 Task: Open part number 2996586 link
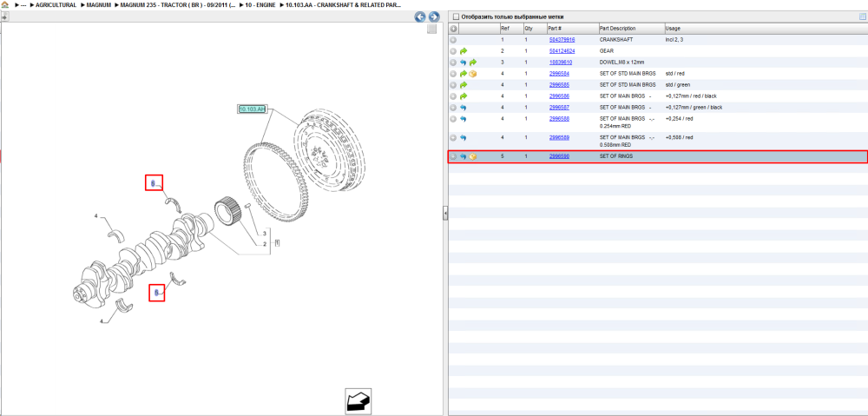[559, 96]
